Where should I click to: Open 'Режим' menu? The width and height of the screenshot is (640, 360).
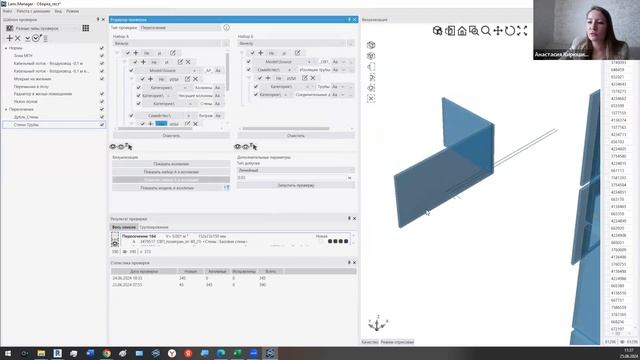pyautogui.click(x=72, y=11)
